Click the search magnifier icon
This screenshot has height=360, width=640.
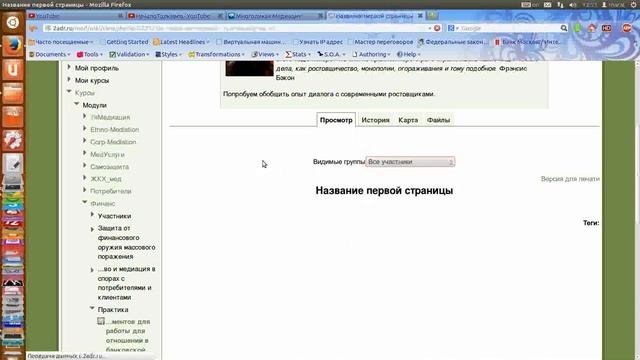(x=564, y=28)
